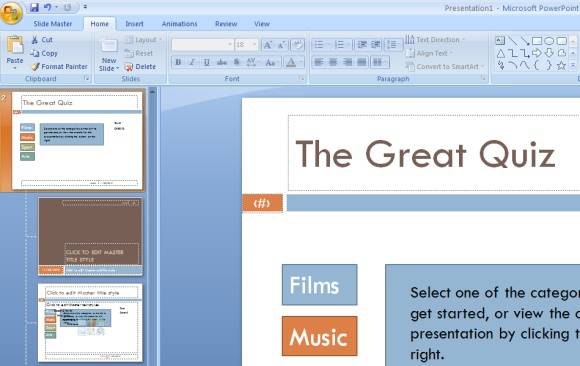Click the Save icon in Quick Access toolbar

pyautogui.click(x=34, y=7)
